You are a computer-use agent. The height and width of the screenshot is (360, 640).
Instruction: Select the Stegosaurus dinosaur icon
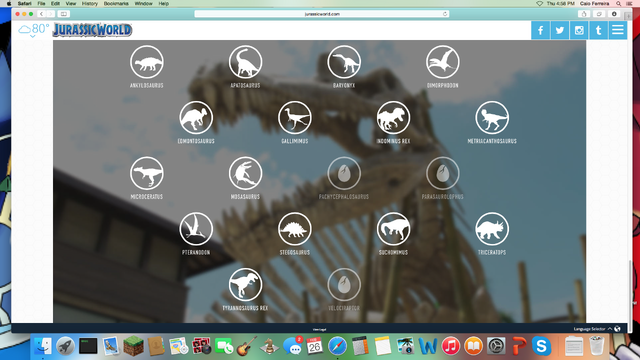tap(295, 229)
